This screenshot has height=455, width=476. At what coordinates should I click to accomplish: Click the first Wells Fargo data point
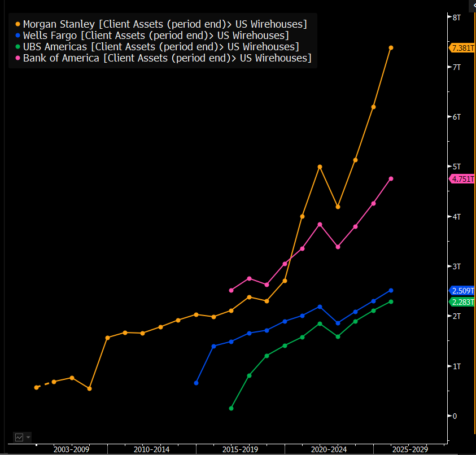196,383
